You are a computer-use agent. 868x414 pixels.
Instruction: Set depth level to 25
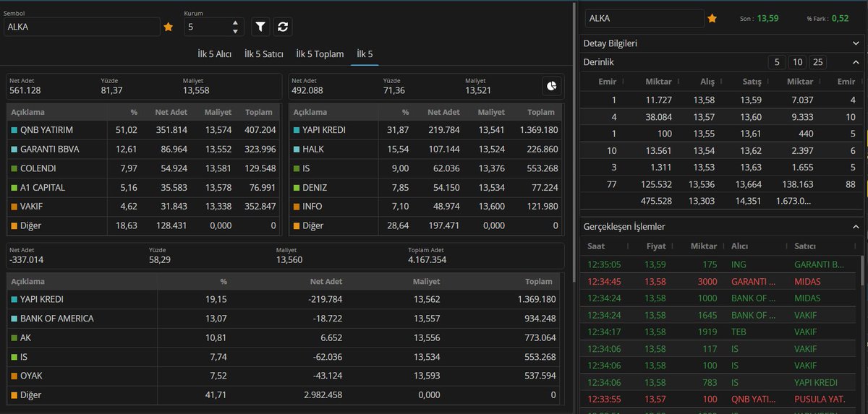pos(818,62)
